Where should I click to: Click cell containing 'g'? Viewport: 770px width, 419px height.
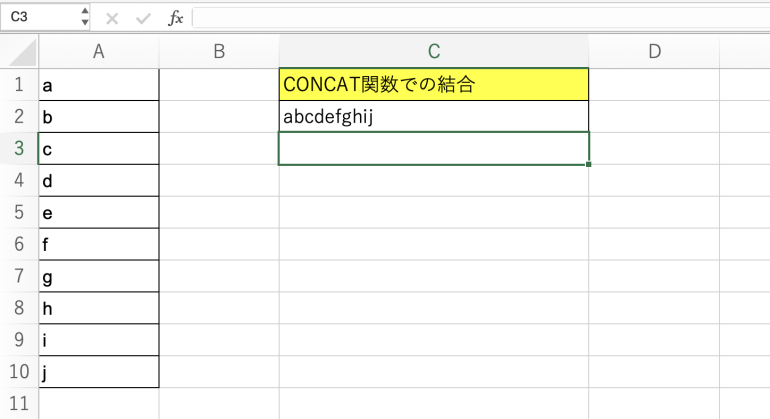point(99,276)
